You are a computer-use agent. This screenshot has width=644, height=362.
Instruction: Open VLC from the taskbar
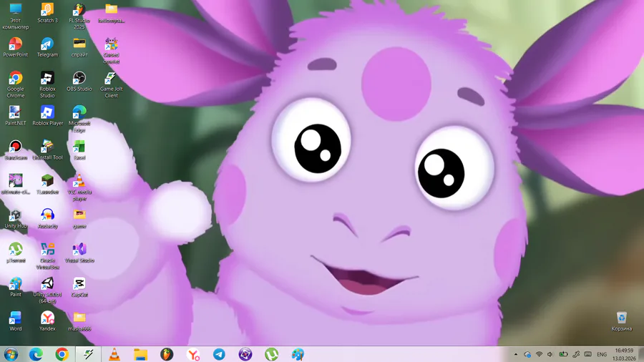coord(114,354)
